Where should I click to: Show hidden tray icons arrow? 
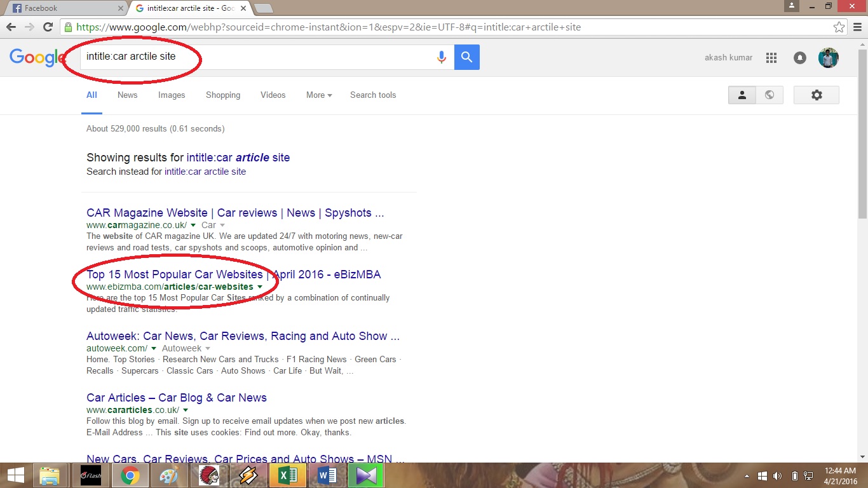pos(747,476)
